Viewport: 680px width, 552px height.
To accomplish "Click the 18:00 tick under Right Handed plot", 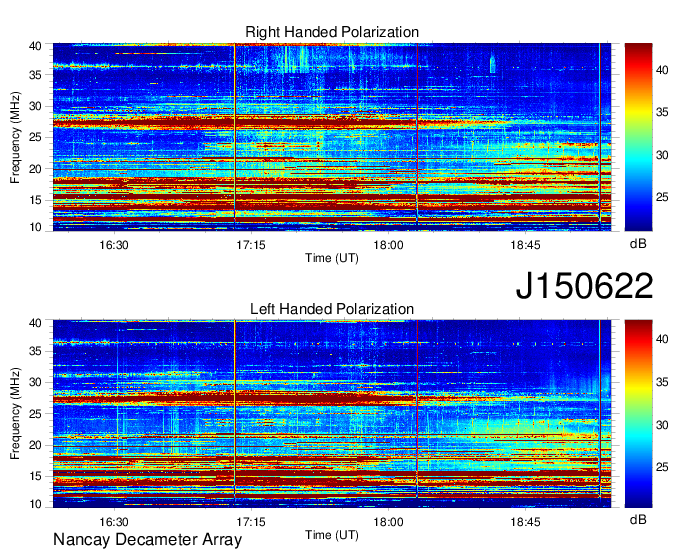I will point(388,245).
